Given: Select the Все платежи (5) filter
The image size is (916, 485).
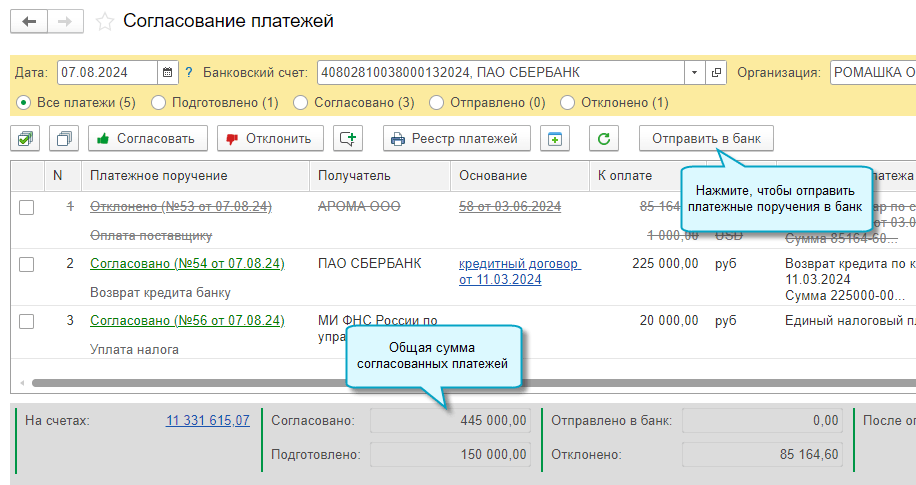Looking at the screenshot, I should pos(77,103).
